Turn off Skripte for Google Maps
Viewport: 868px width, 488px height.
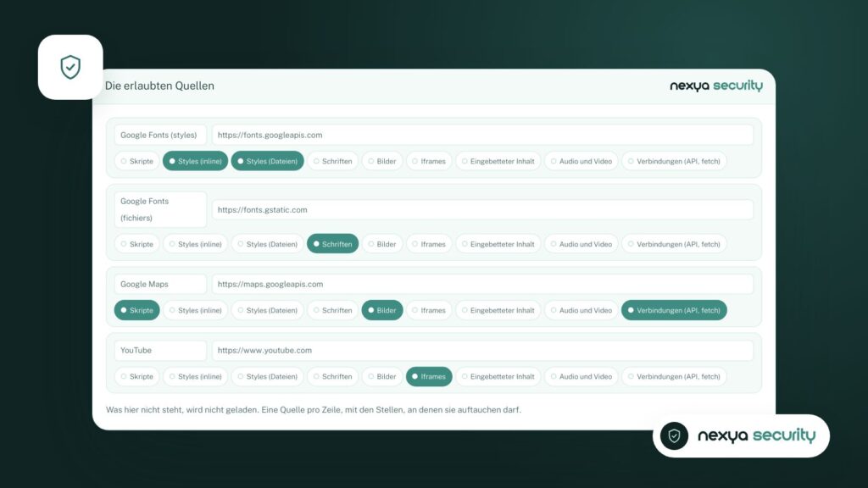[136, 310]
